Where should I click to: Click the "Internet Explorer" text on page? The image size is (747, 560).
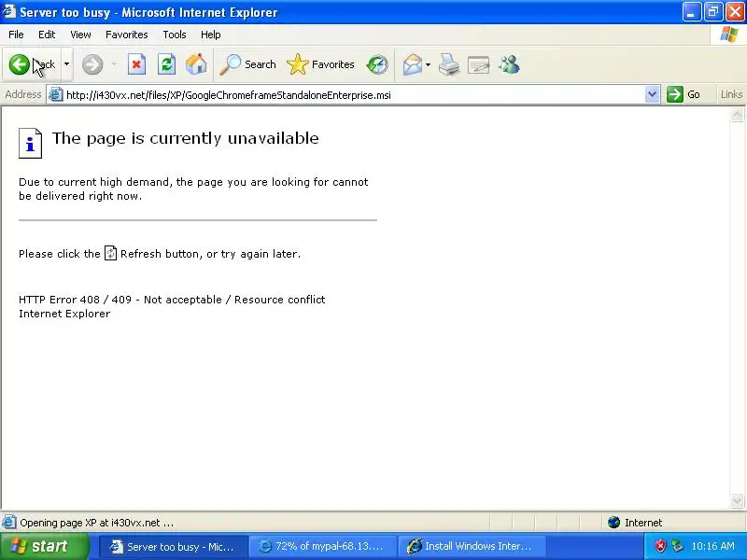pos(64,314)
